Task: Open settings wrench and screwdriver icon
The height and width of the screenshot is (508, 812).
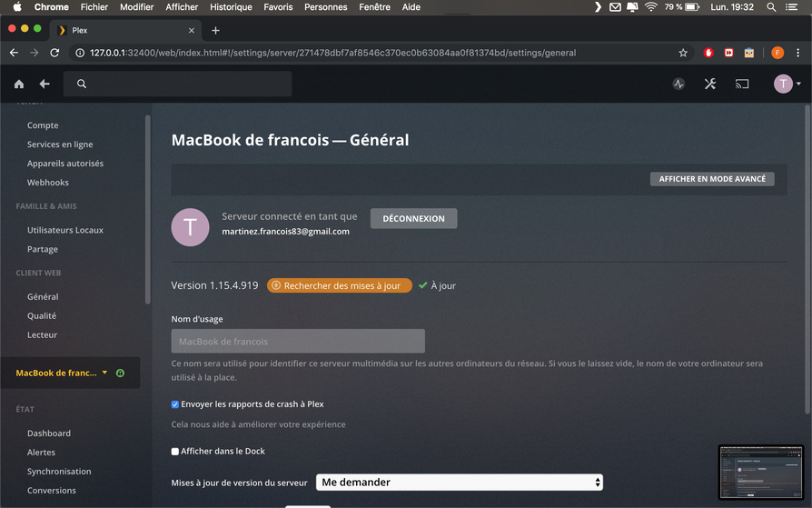Action: pos(710,84)
